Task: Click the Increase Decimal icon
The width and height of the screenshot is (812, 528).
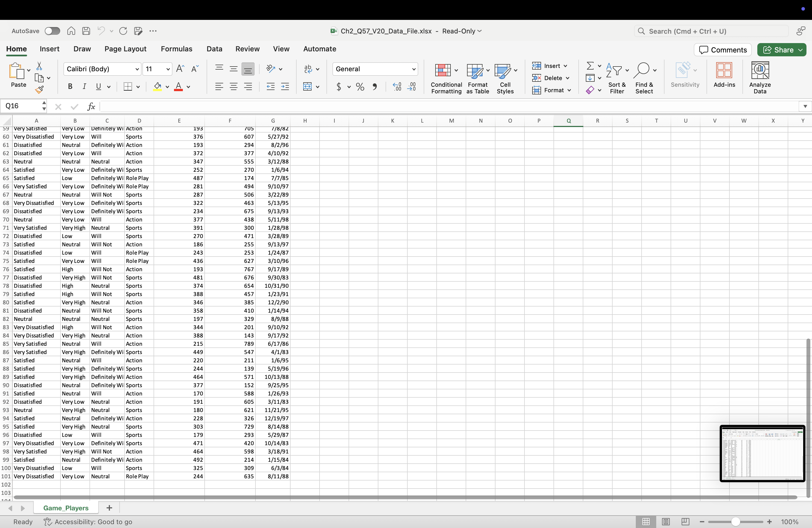Action: (397, 87)
